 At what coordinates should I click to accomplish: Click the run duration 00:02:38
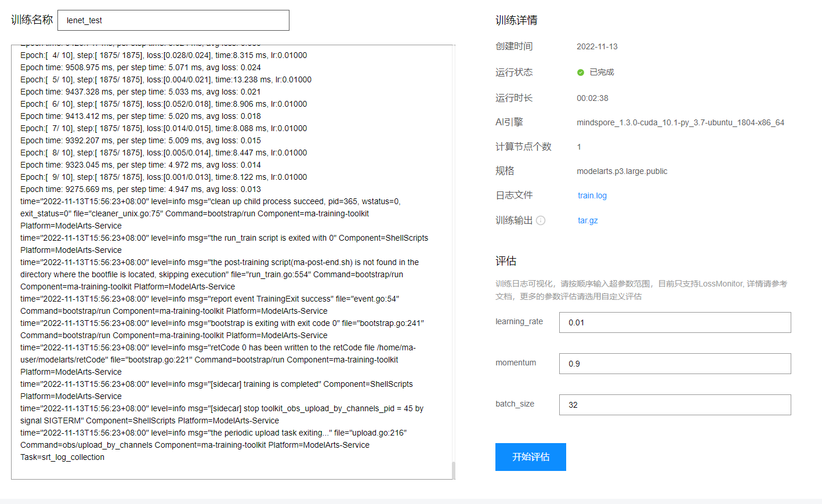[x=592, y=98]
